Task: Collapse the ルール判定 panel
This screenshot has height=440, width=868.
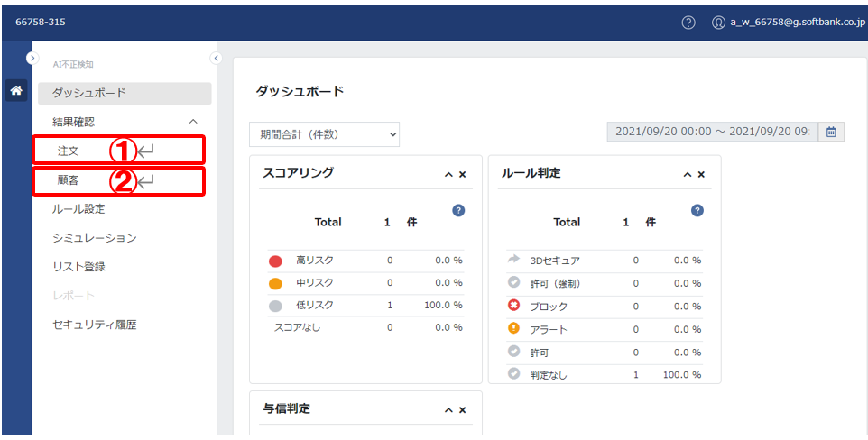Action: pyautogui.click(x=687, y=174)
